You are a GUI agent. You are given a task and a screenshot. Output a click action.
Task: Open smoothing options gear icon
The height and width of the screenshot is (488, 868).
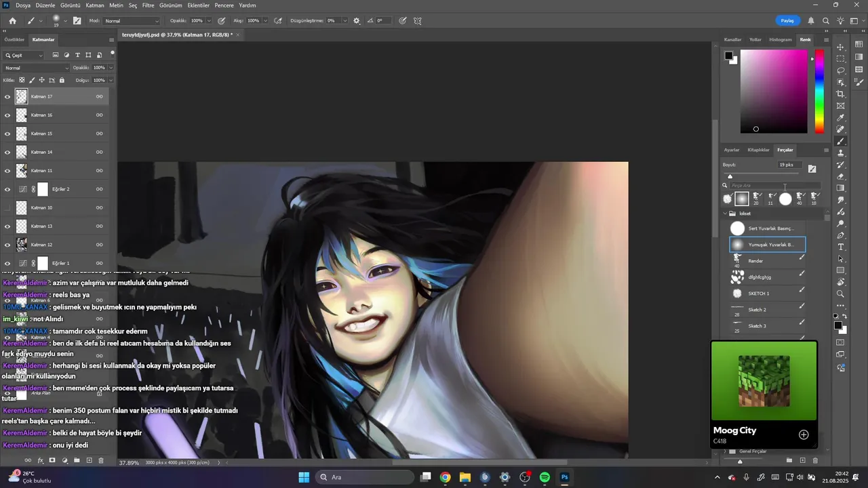pos(357,21)
